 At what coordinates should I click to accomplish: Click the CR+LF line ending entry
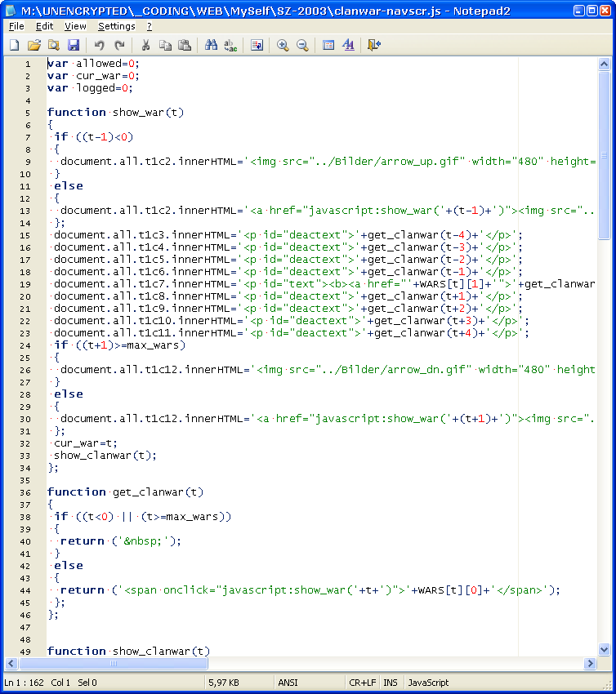(362, 683)
